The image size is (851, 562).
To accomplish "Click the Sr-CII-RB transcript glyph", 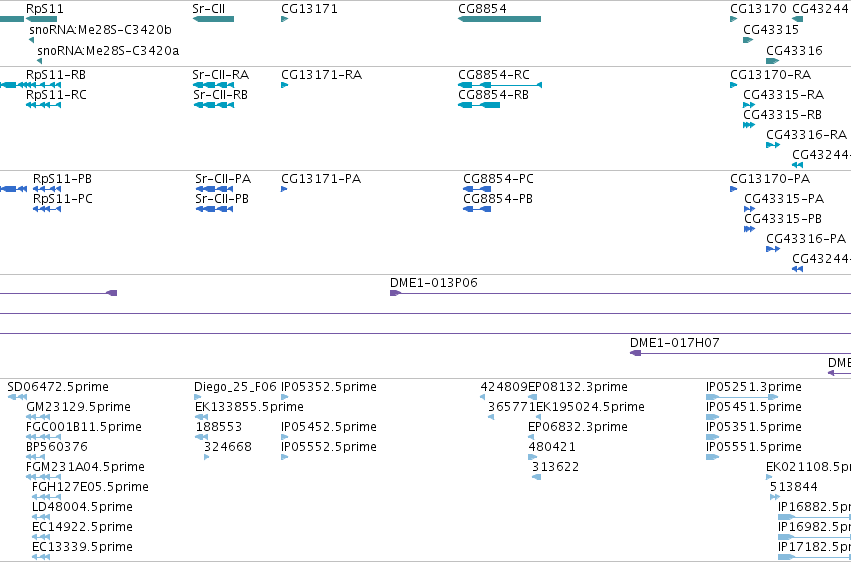I will (214, 105).
